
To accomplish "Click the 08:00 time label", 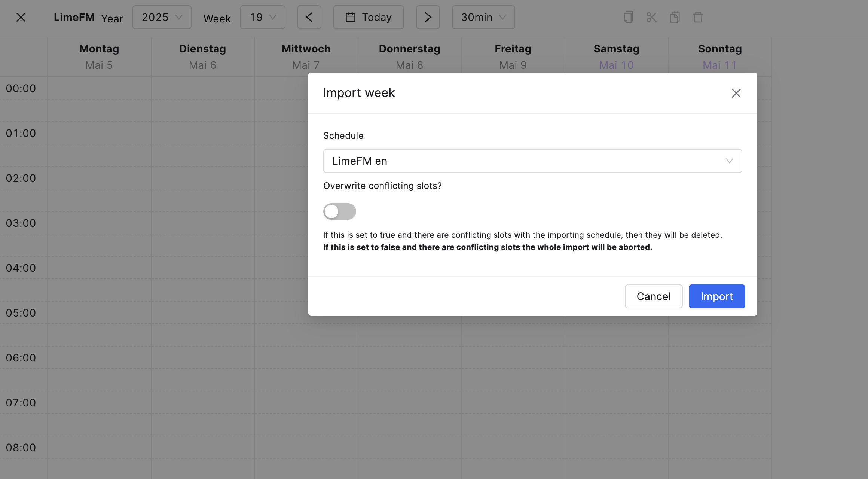I will click(x=21, y=448).
